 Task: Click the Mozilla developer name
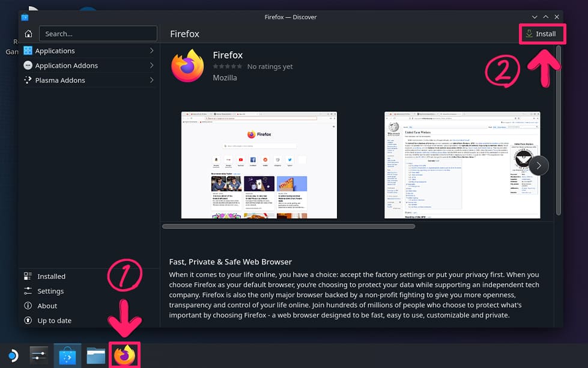[225, 78]
